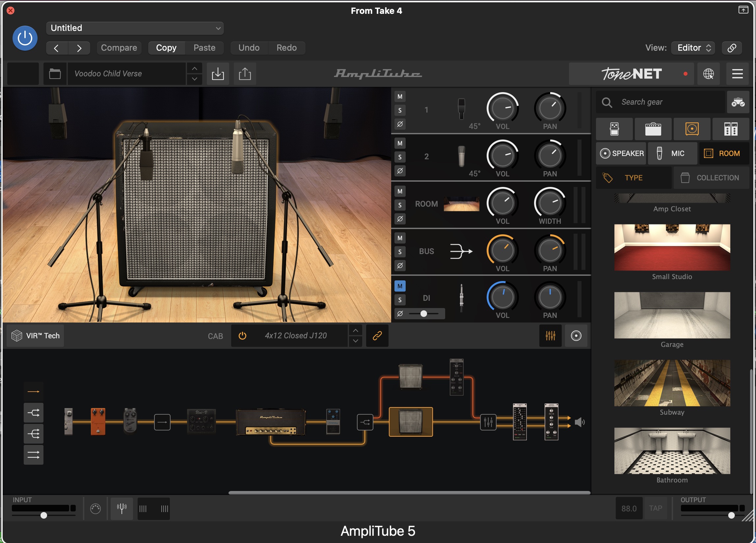Go to previous preset arrow
The height and width of the screenshot is (543, 756).
(x=57, y=48)
